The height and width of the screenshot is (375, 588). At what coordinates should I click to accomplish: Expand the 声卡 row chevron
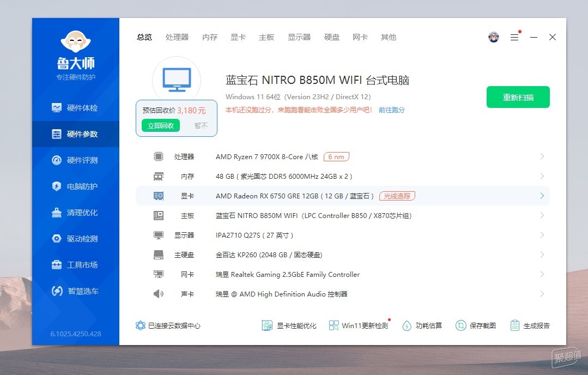542,294
